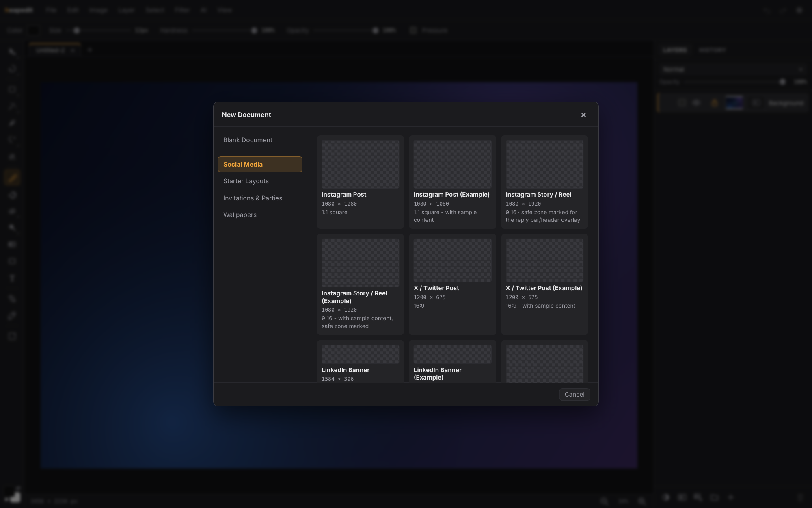Choose the Instagram Post template thumbnail
812x508 pixels.
[x=360, y=164]
